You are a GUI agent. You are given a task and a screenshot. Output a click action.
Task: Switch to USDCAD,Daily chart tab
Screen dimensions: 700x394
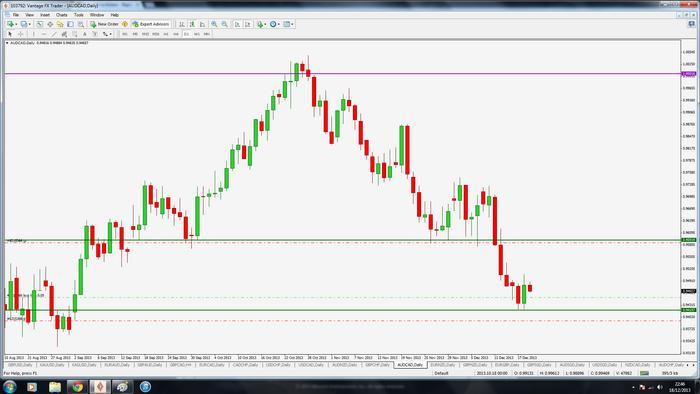coord(311,365)
